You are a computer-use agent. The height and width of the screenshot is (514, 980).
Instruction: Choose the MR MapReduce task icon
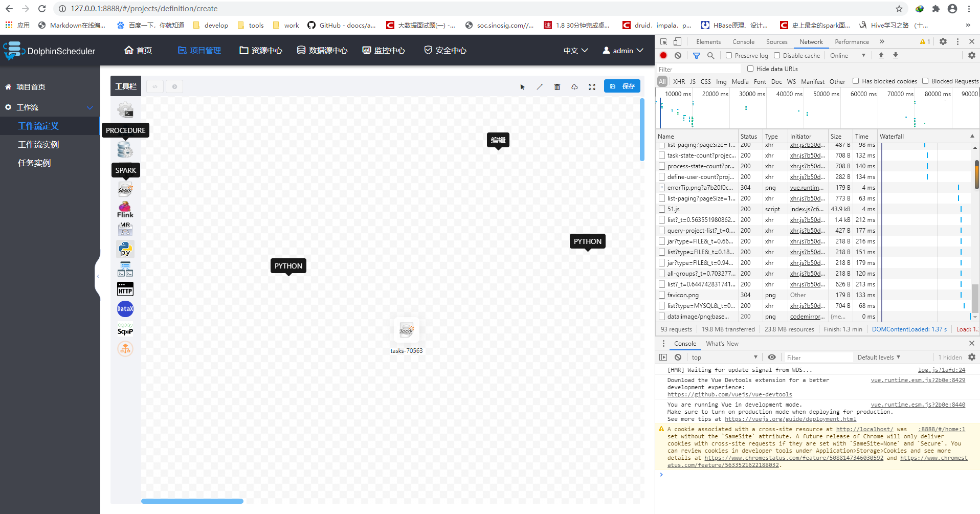(x=125, y=229)
